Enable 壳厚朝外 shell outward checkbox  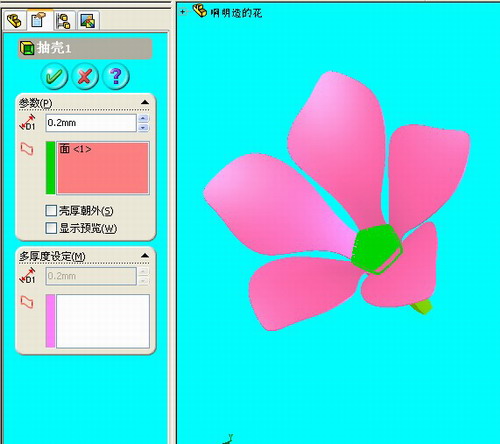click(51, 210)
